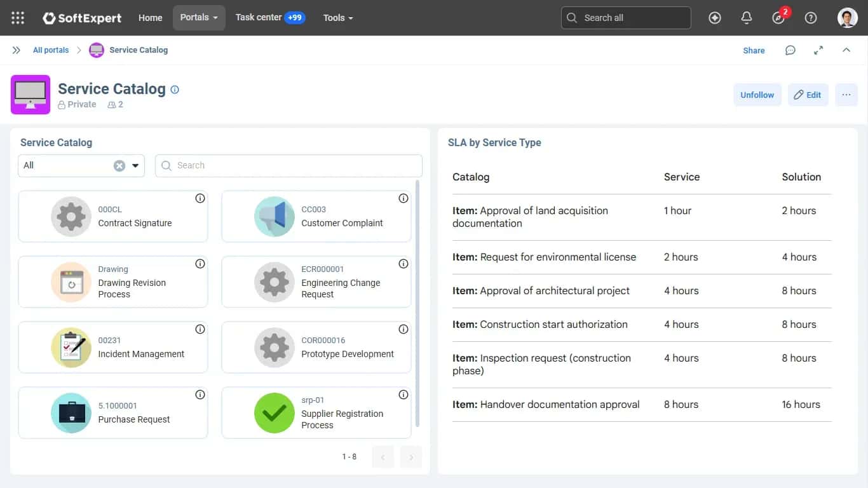The width and height of the screenshot is (868, 488).
Task: Click the Contract Signature gear icon
Action: coord(71,217)
